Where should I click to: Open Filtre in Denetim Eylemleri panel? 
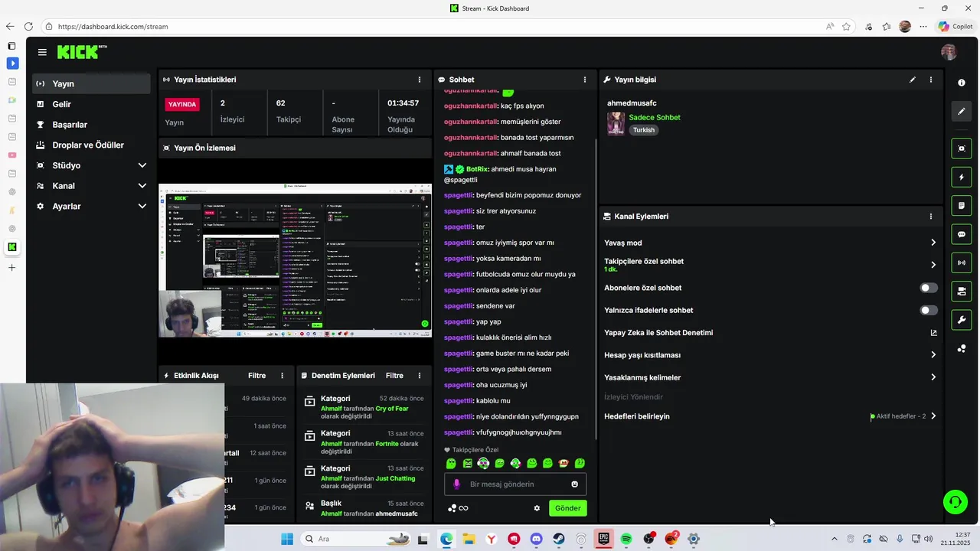pyautogui.click(x=394, y=376)
